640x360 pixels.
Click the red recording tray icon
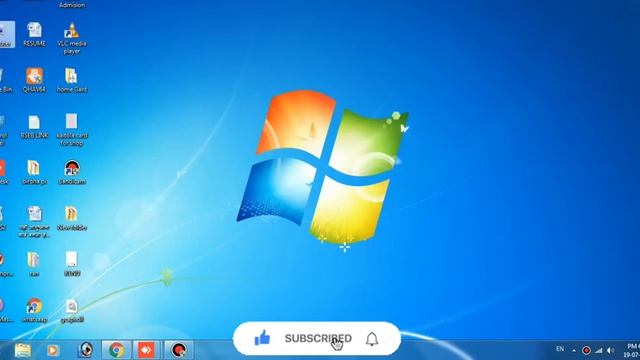coord(586,350)
